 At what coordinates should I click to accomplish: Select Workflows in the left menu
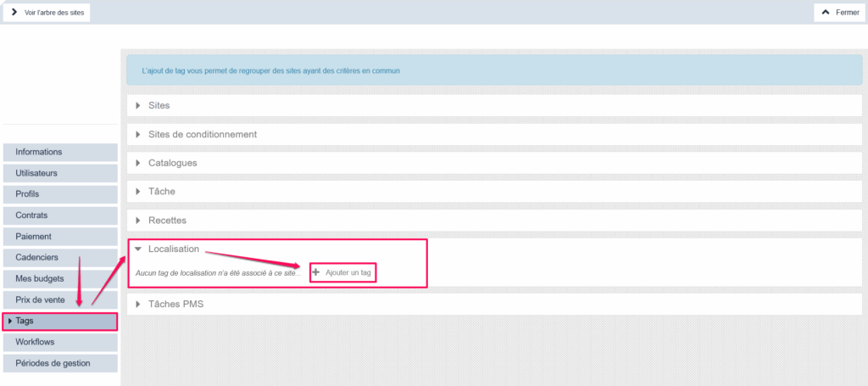click(x=35, y=342)
